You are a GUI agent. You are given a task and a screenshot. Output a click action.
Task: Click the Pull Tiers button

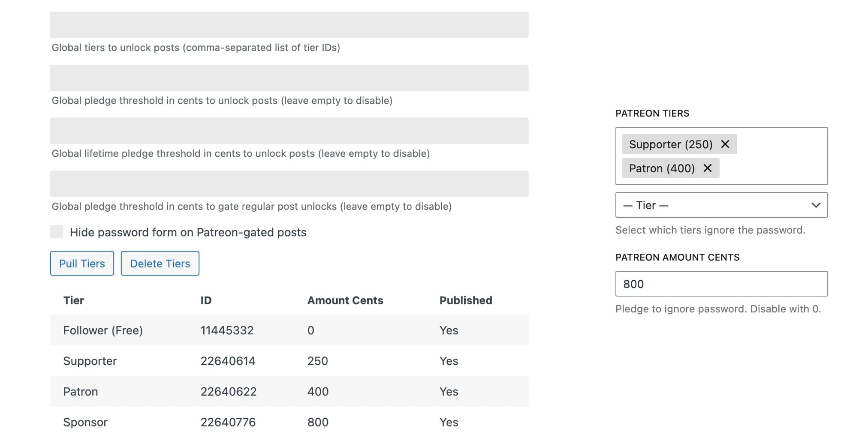point(82,263)
